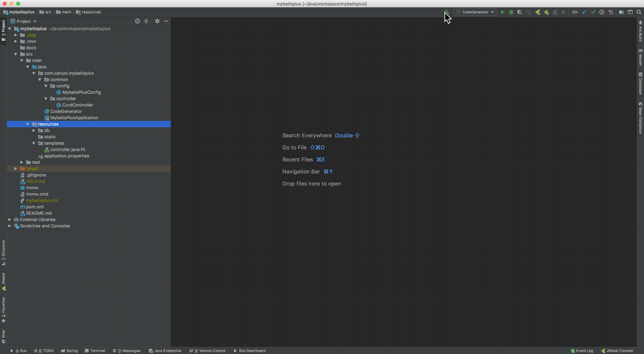Screen dimensions: 644x354
Task: Start debugging with the green bug icon
Action: [x=511, y=12]
